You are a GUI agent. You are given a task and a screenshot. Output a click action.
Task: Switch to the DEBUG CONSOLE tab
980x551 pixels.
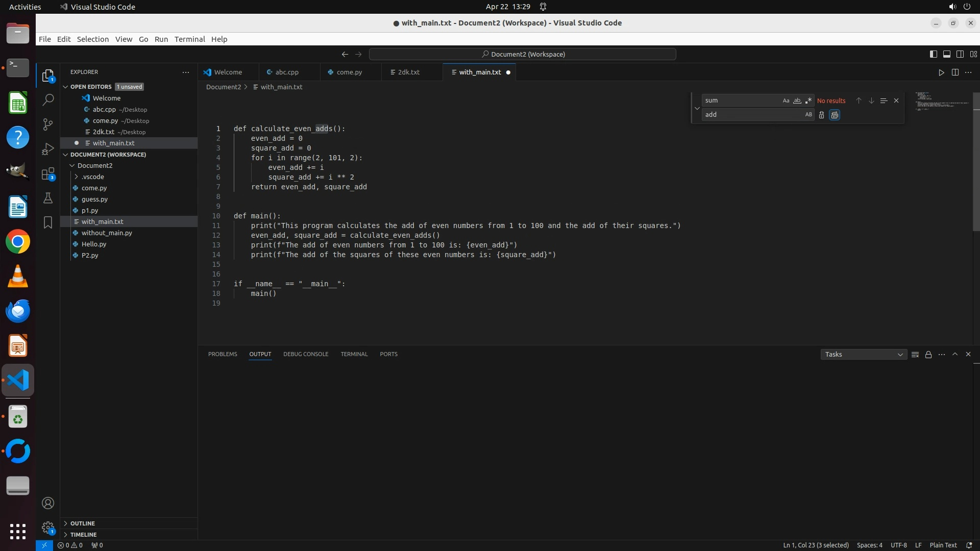(306, 354)
